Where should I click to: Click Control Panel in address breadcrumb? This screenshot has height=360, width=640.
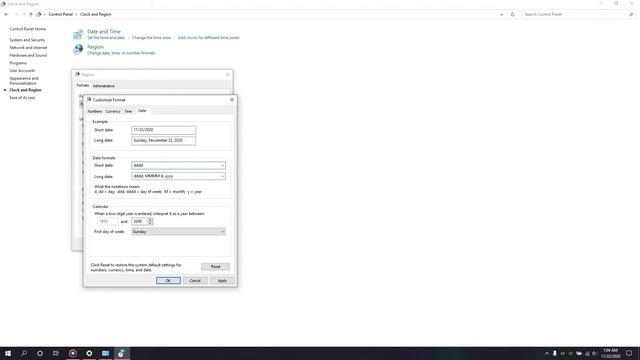pyautogui.click(x=60, y=14)
